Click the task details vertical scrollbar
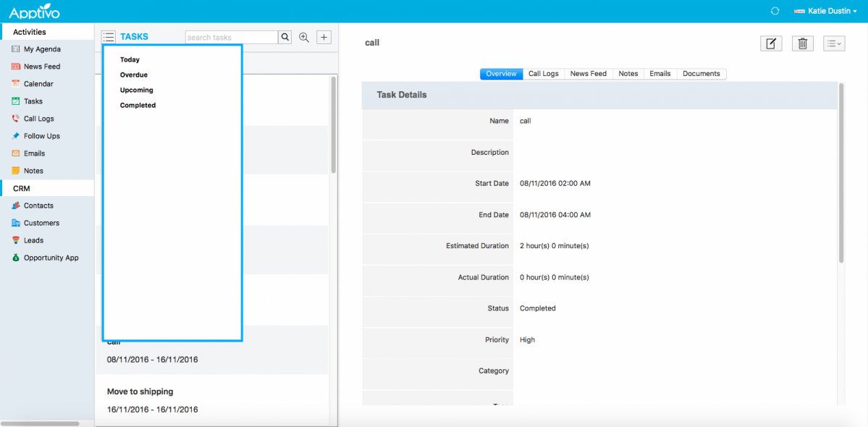 click(840, 174)
